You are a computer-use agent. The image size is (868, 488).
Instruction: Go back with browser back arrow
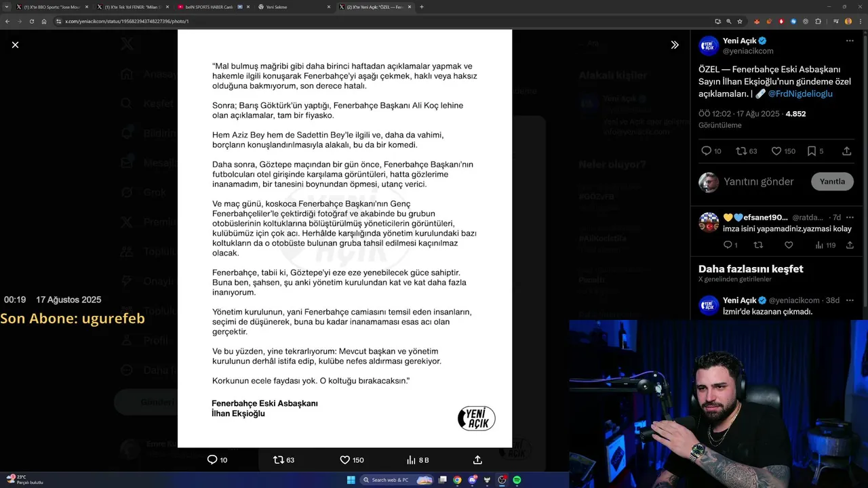click(7, 21)
